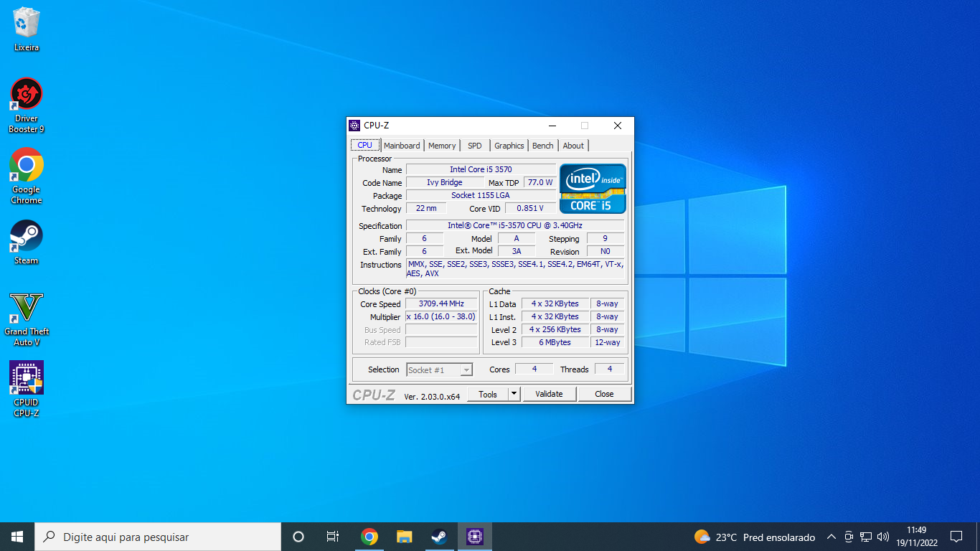Select Grand Theft Auto V shortcut
The height and width of the screenshot is (551, 980).
coord(27,319)
